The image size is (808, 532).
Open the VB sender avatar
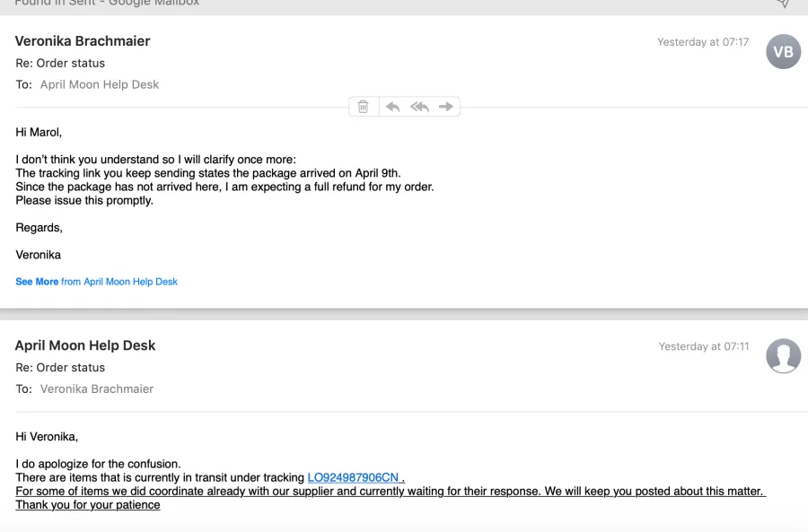[x=783, y=51]
